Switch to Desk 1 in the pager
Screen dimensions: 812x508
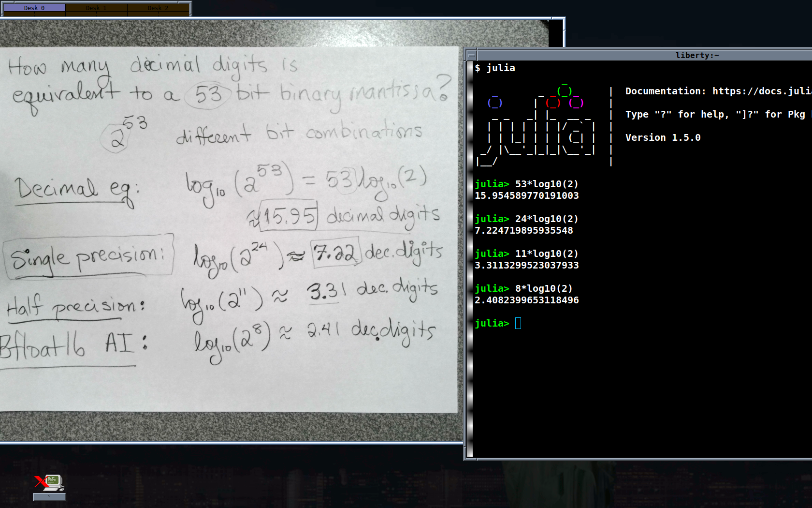pos(96,8)
